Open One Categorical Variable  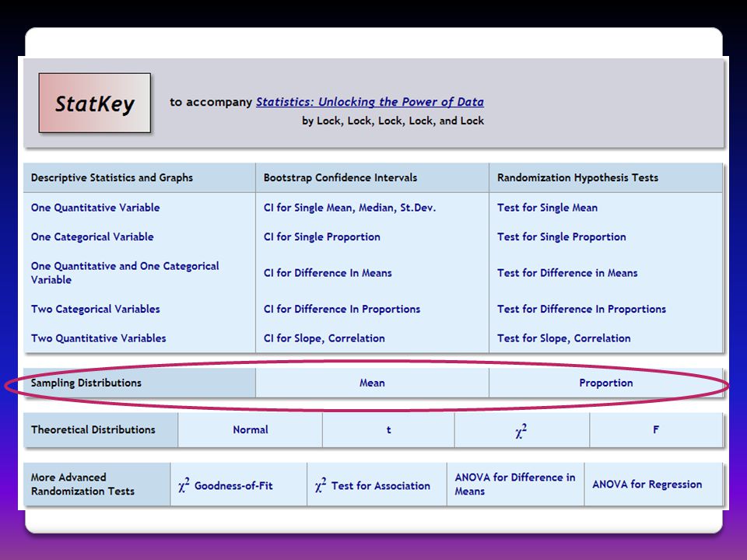93,236
